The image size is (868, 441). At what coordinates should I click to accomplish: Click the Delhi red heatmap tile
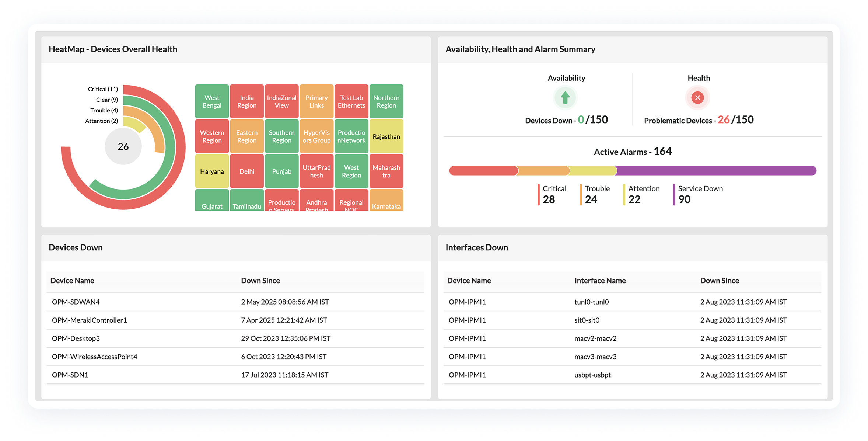pos(247,171)
